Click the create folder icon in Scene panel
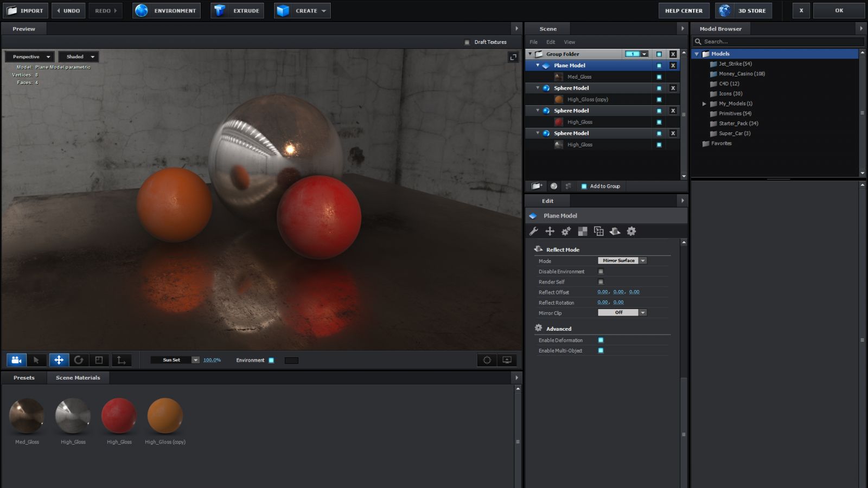 click(x=536, y=186)
